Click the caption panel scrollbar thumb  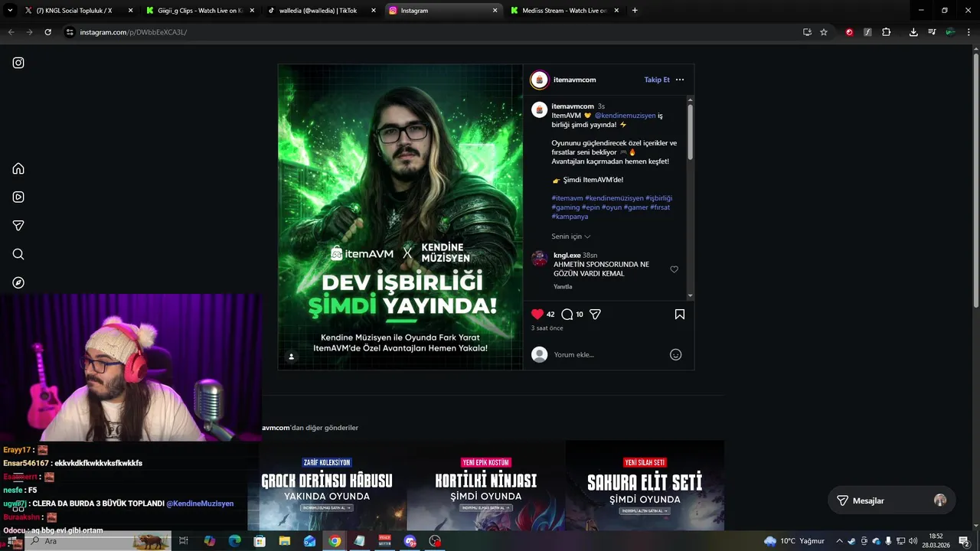point(690,132)
